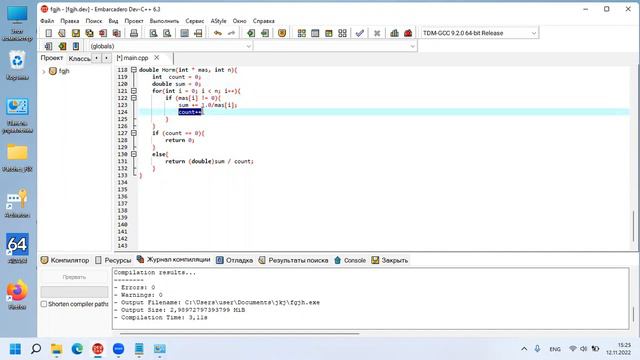Switch to the Ресурсы bottom tab
This screenshot has width=640, height=360.
(x=113, y=260)
